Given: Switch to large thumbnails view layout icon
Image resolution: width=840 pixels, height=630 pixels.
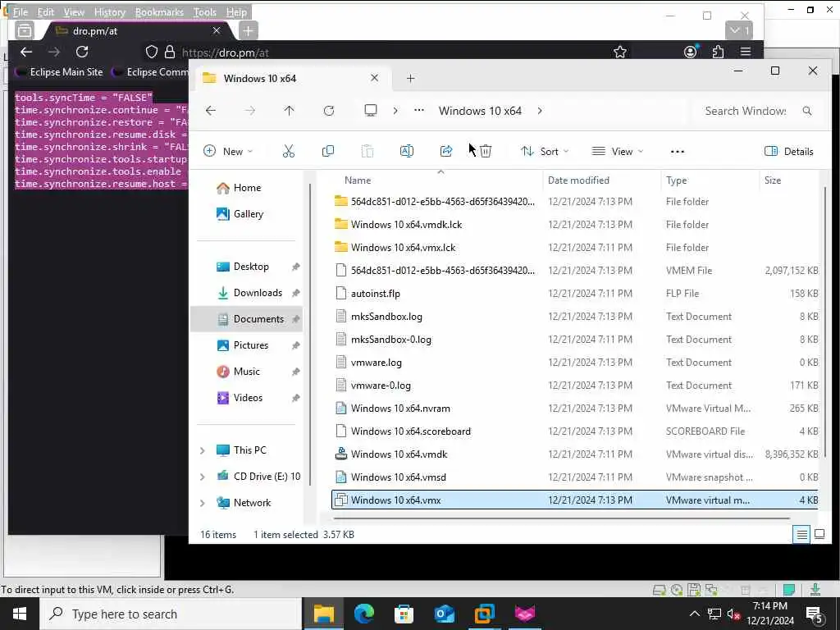Looking at the screenshot, I should (819, 534).
